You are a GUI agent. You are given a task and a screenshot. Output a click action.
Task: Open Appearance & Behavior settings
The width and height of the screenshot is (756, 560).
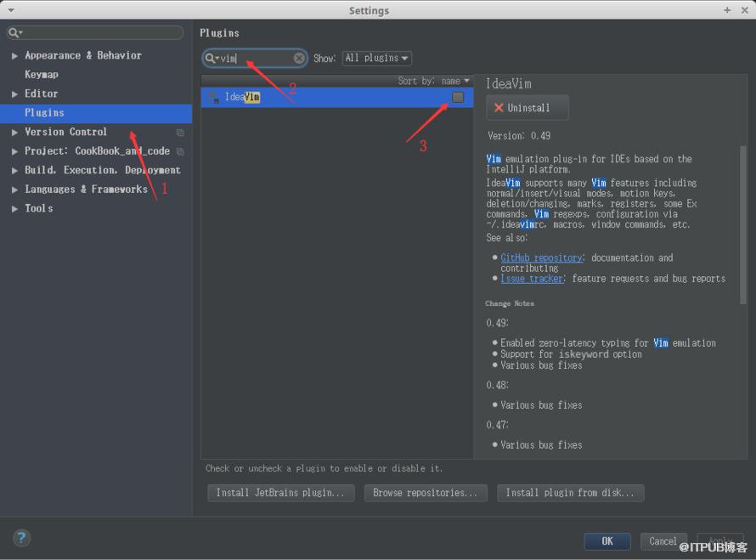[x=83, y=55]
